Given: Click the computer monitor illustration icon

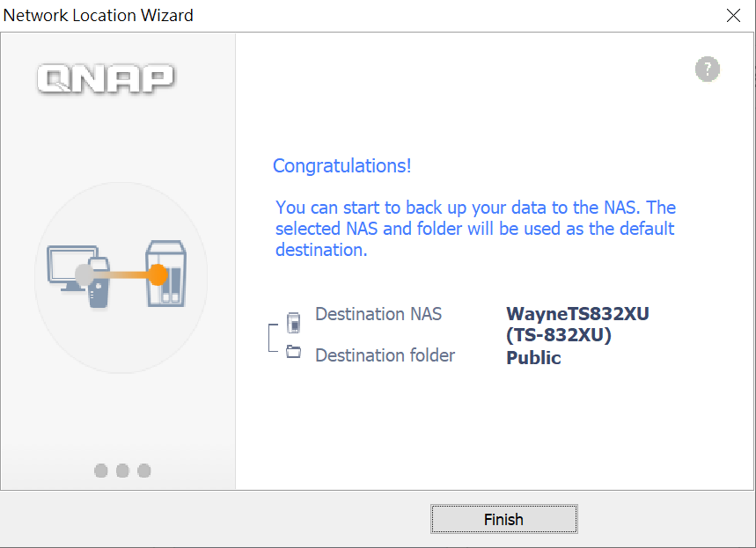Looking at the screenshot, I should [72, 268].
